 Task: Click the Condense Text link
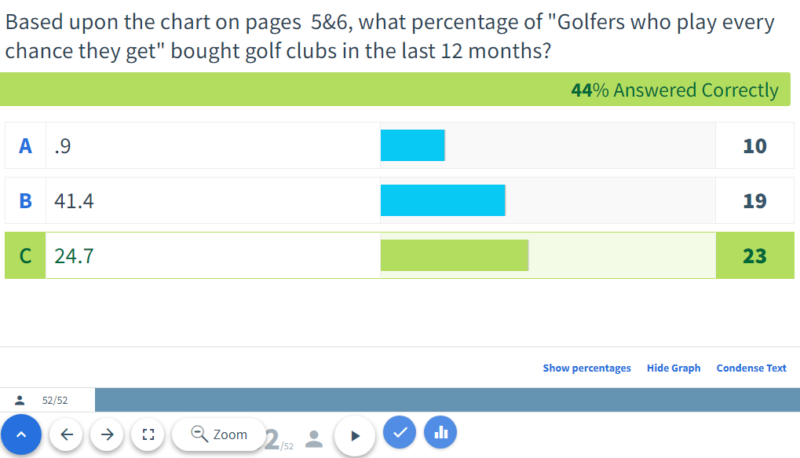(751, 368)
